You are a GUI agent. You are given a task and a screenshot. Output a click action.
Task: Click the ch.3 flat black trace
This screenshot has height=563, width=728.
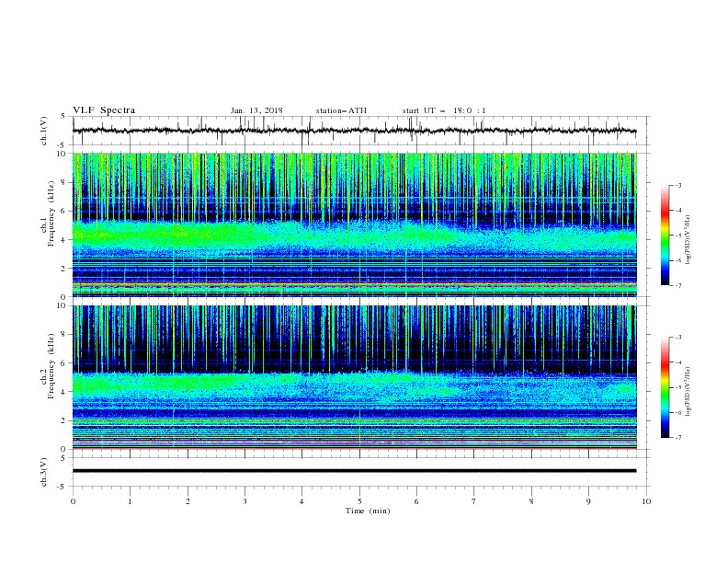354,471
